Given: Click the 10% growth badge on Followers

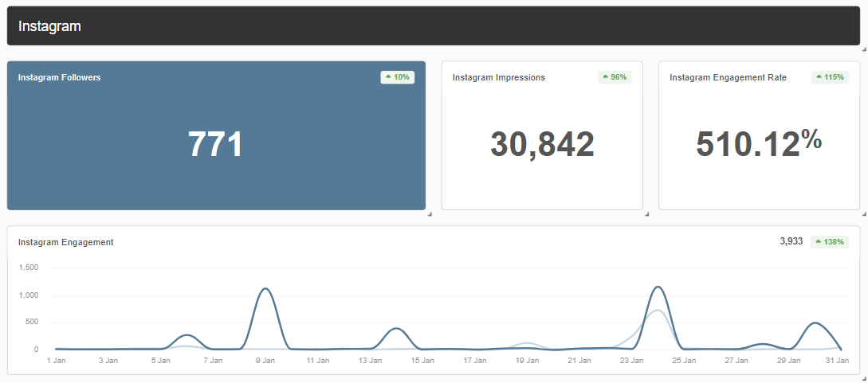Looking at the screenshot, I should click(x=397, y=77).
